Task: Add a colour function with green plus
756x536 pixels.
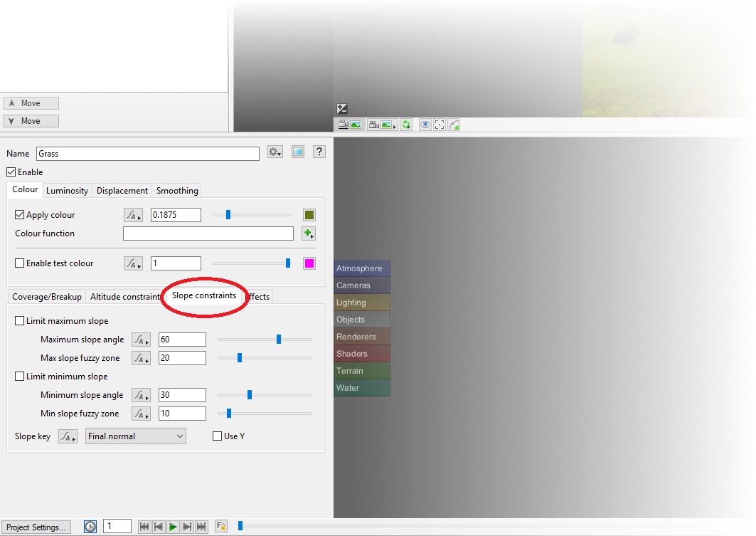Action: pos(308,233)
